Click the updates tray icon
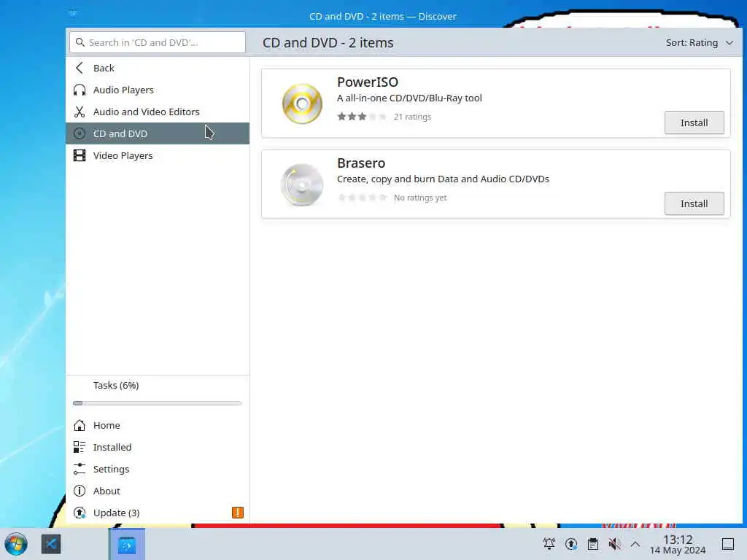This screenshot has height=560, width=747. click(x=570, y=544)
